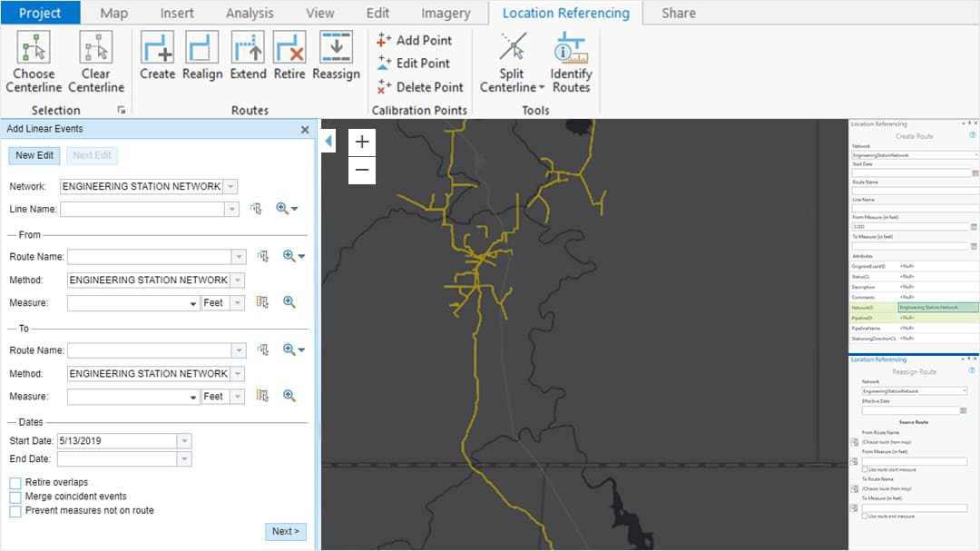The width and height of the screenshot is (980, 551).
Task: Open the Network dropdown in Add Linear Events
Action: coord(230,186)
